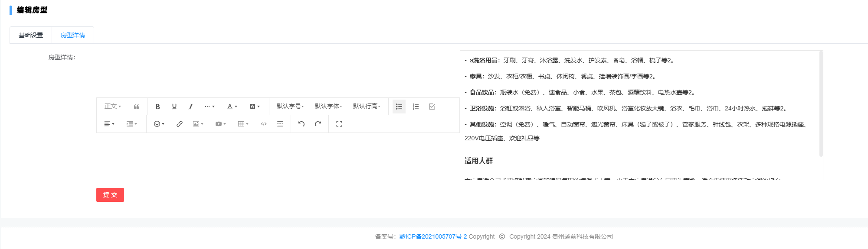Click the red 提交 button
The width and height of the screenshot is (868, 249).
tap(110, 195)
